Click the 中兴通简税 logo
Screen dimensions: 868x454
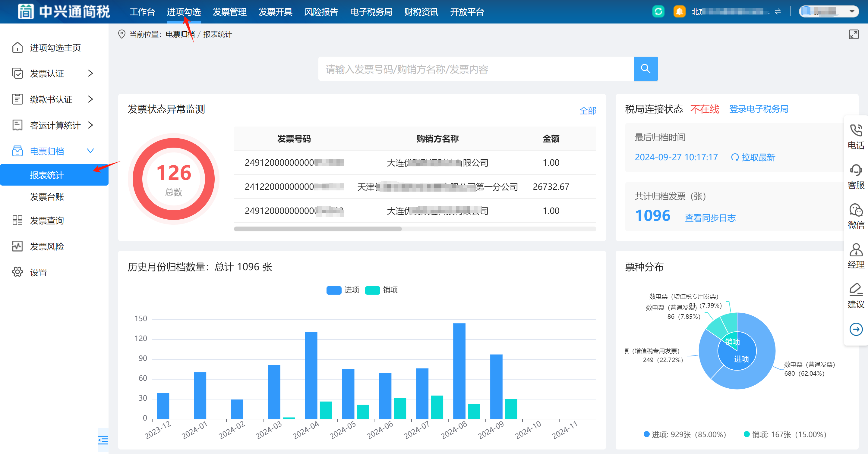tap(64, 11)
